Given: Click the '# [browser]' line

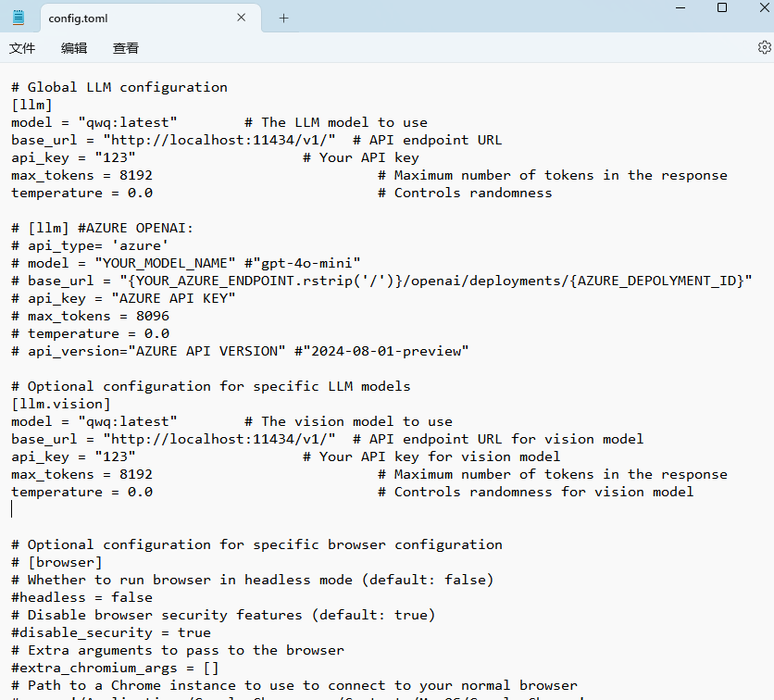Looking at the screenshot, I should pyautogui.click(x=56, y=562).
